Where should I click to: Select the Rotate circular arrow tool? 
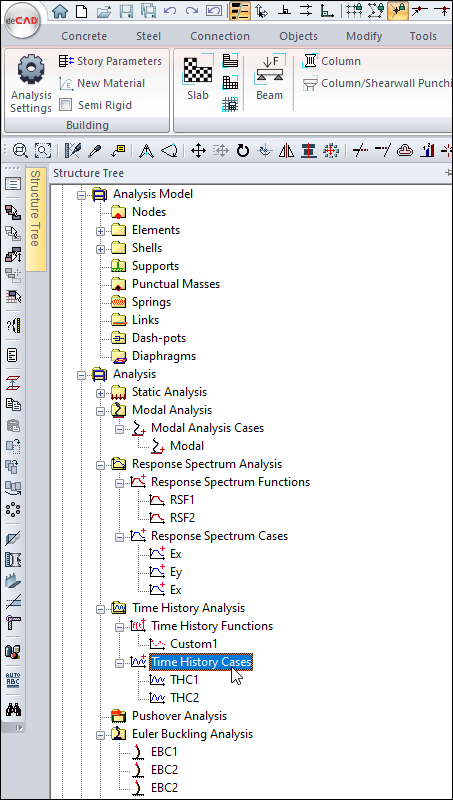(243, 151)
